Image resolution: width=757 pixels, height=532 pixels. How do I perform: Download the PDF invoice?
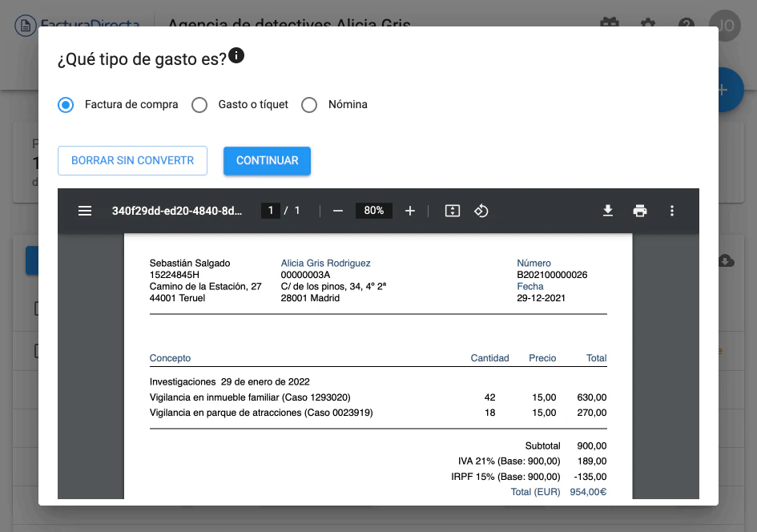click(608, 211)
